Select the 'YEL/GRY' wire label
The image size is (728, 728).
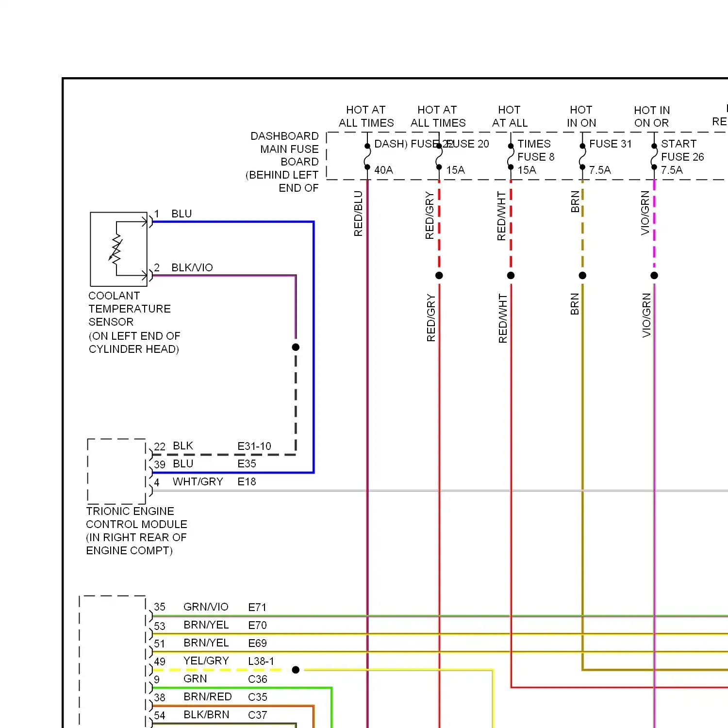coord(206,661)
